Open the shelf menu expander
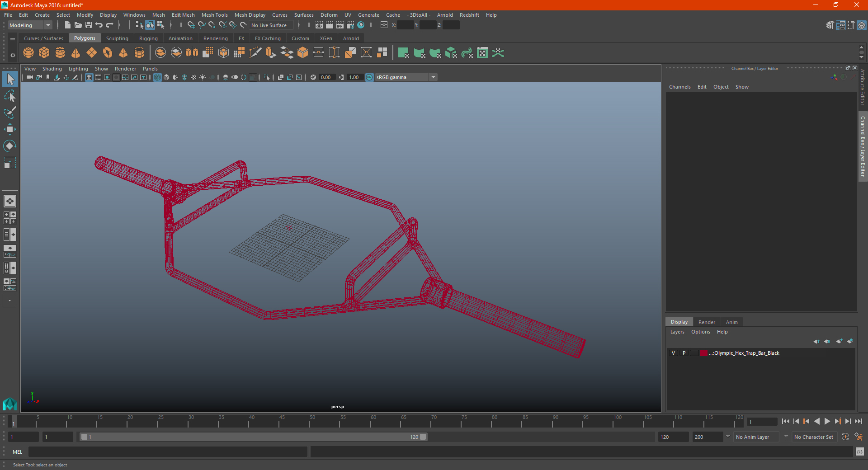868x470 pixels. [x=13, y=39]
